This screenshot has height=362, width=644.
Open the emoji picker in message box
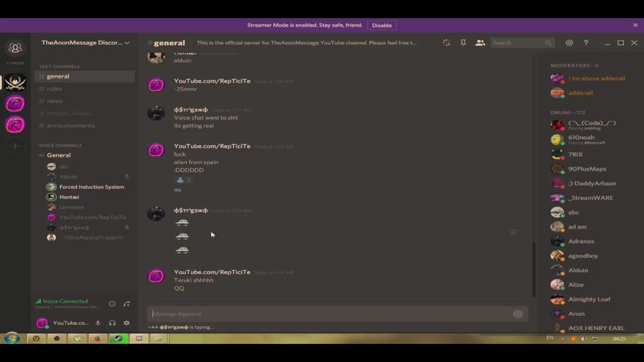518,314
